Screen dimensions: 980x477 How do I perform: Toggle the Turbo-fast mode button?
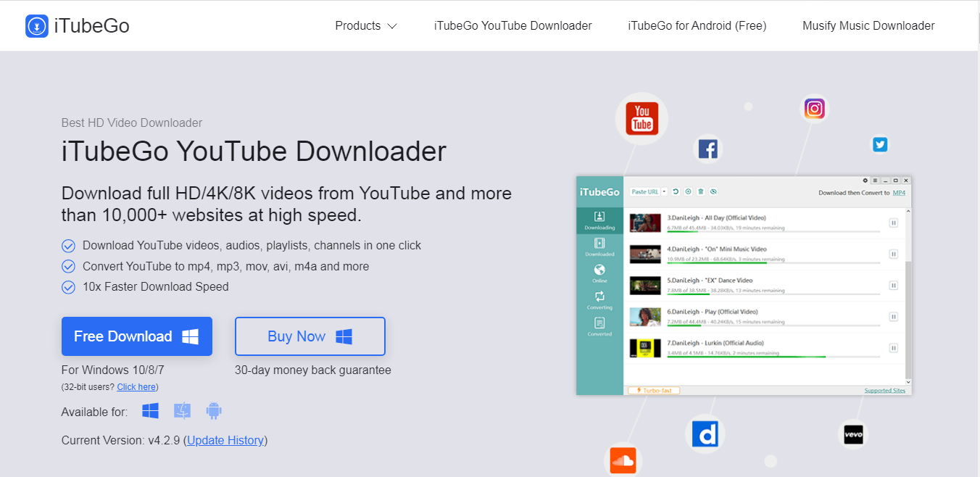click(x=654, y=391)
